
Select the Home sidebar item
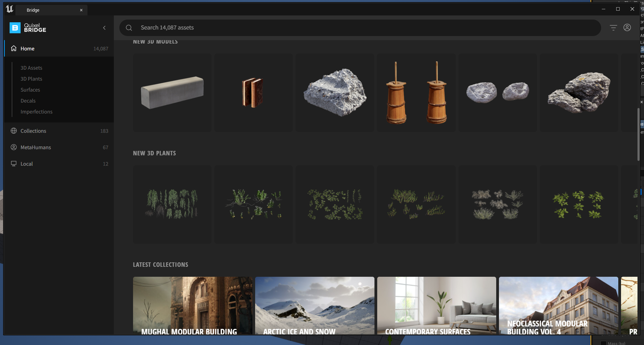coord(59,48)
